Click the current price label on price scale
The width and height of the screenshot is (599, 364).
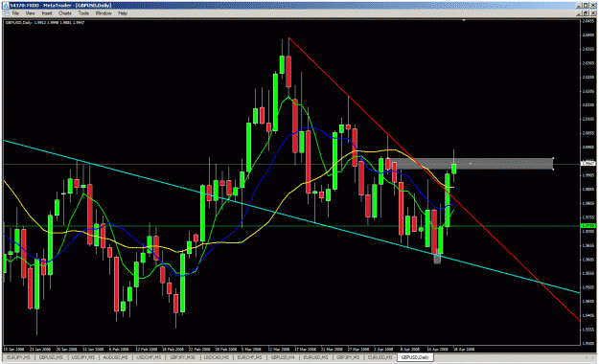pyautogui.click(x=587, y=164)
